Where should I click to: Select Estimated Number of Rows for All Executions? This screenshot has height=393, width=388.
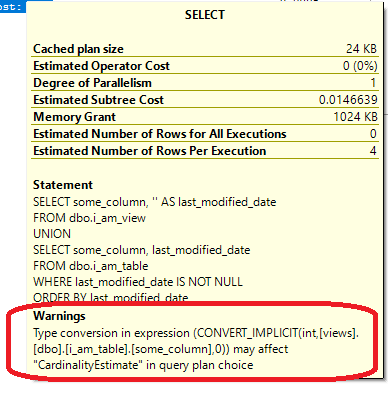(x=205, y=134)
